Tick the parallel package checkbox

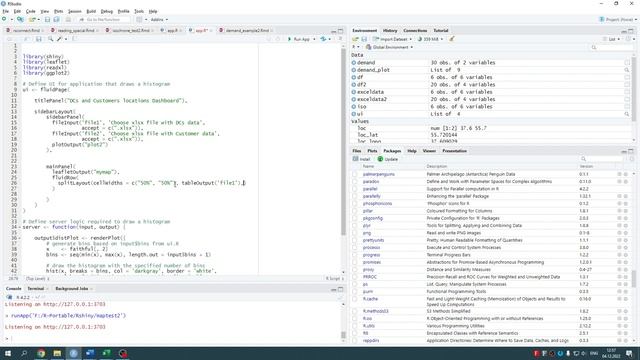355,189
